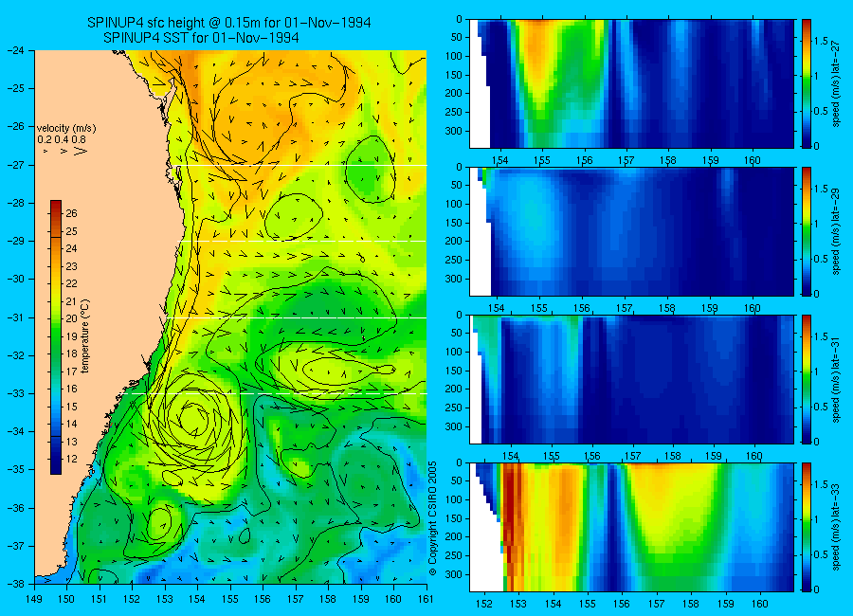853x616 pixels.
Task: Click the "-33" latitude label on the map axis
Action: [16, 393]
